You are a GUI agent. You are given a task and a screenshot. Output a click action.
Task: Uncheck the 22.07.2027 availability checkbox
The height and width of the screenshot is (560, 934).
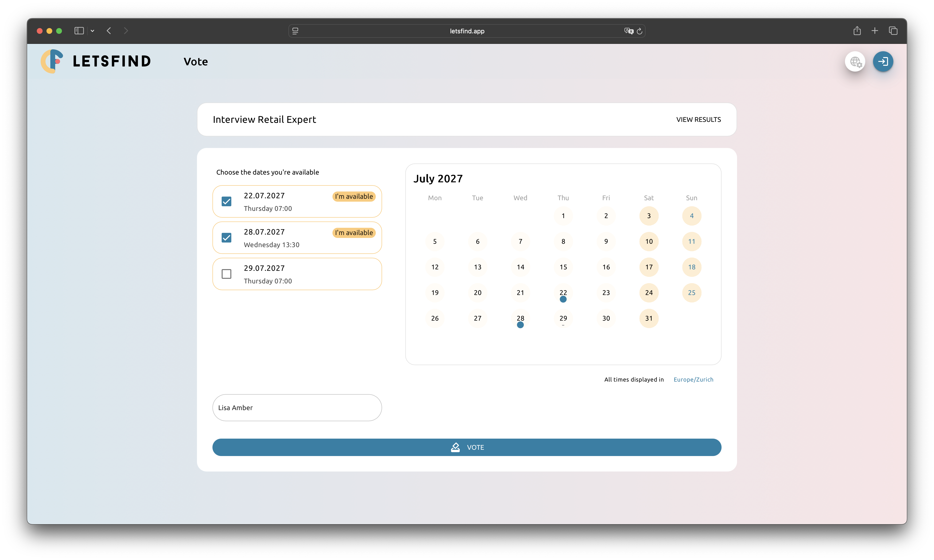coord(226,201)
